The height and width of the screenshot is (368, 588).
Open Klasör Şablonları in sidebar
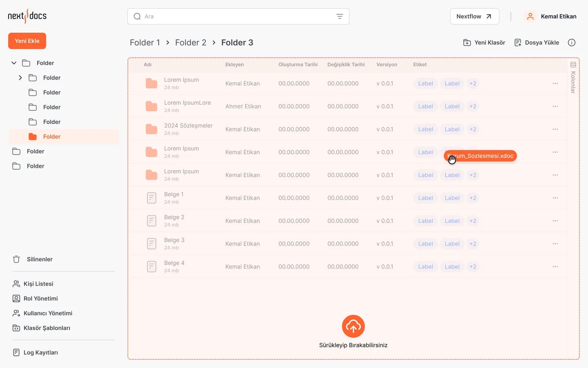tap(41, 328)
